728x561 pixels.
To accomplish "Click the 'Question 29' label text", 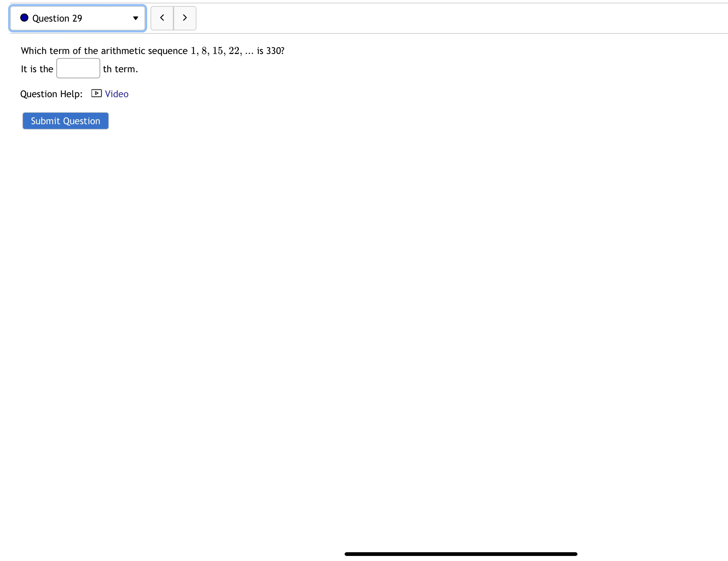I will coord(57,18).
